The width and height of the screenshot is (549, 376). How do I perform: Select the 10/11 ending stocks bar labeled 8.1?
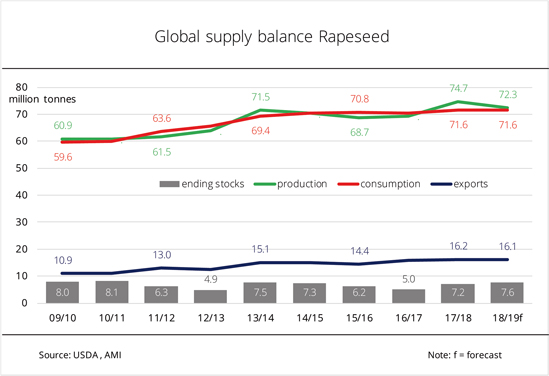(x=112, y=292)
